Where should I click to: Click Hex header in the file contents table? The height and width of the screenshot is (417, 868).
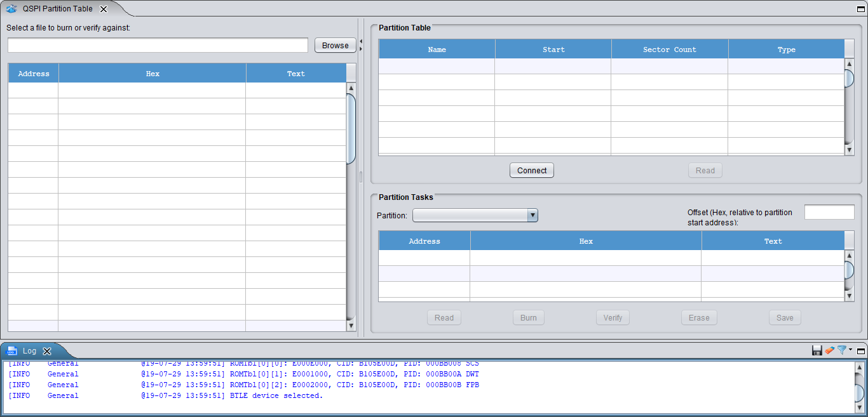pos(153,74)
